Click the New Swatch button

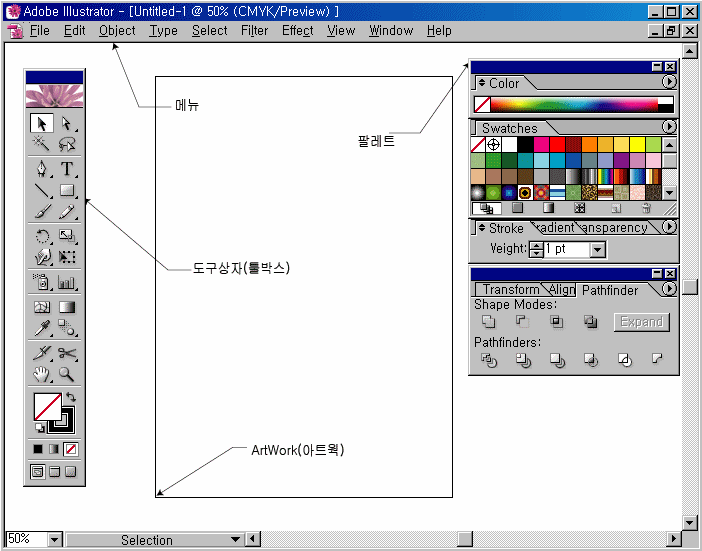click(616, 208)
